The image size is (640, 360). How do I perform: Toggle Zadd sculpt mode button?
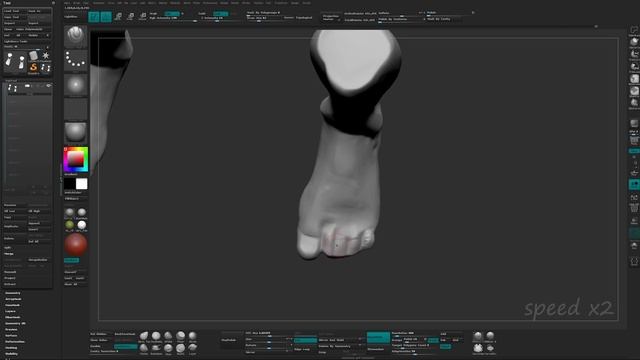[x=221, y=13]
